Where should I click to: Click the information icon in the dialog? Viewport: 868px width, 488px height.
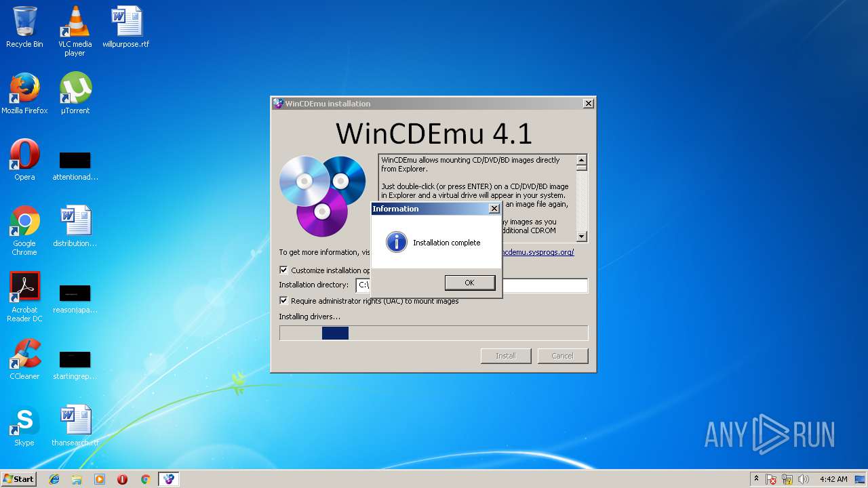click(x=396, y=242)
